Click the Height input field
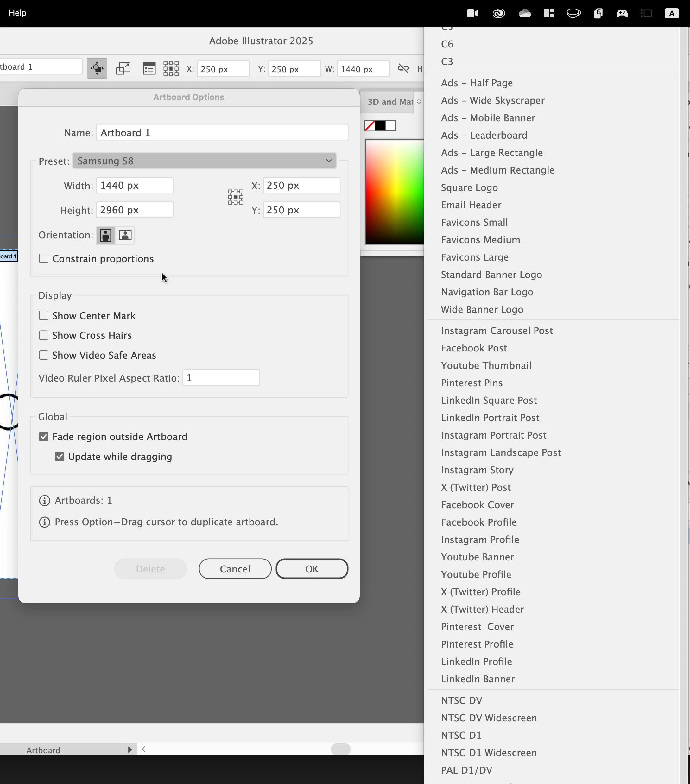690x784 pixels. [x=134, y=210]
